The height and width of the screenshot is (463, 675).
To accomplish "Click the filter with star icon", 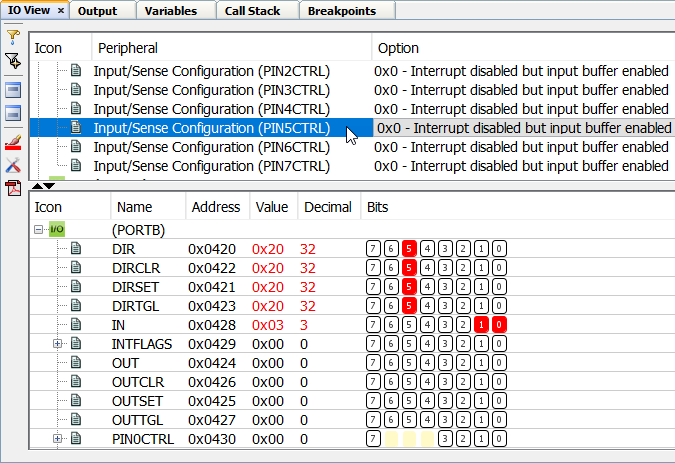I will 13,62.
